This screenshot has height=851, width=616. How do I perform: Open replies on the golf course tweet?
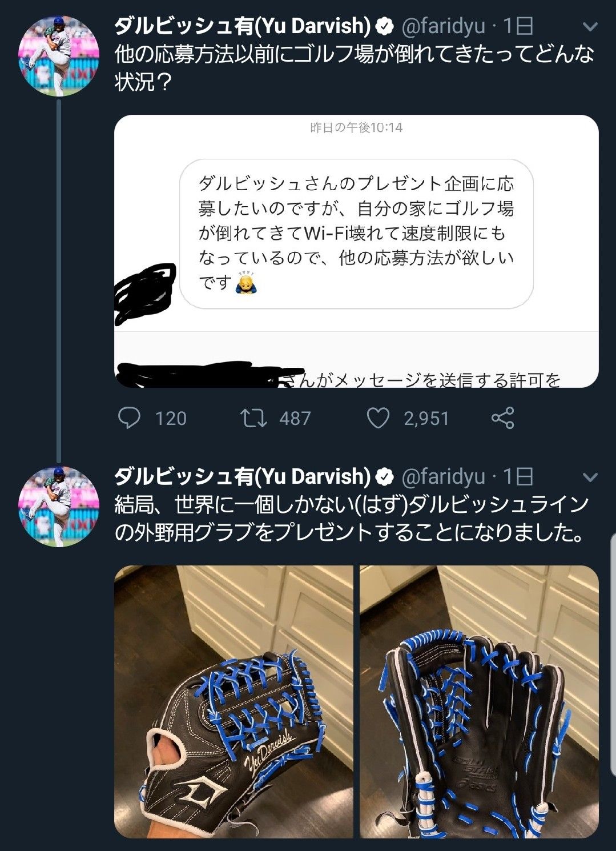coord(129,418)
